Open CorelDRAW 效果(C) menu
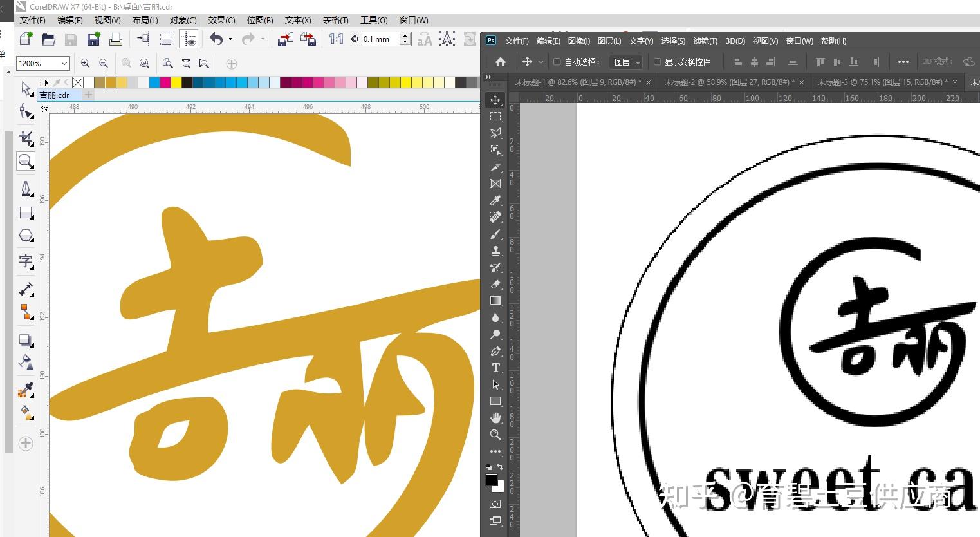This screenshot has height=537, width=980. 221,20
